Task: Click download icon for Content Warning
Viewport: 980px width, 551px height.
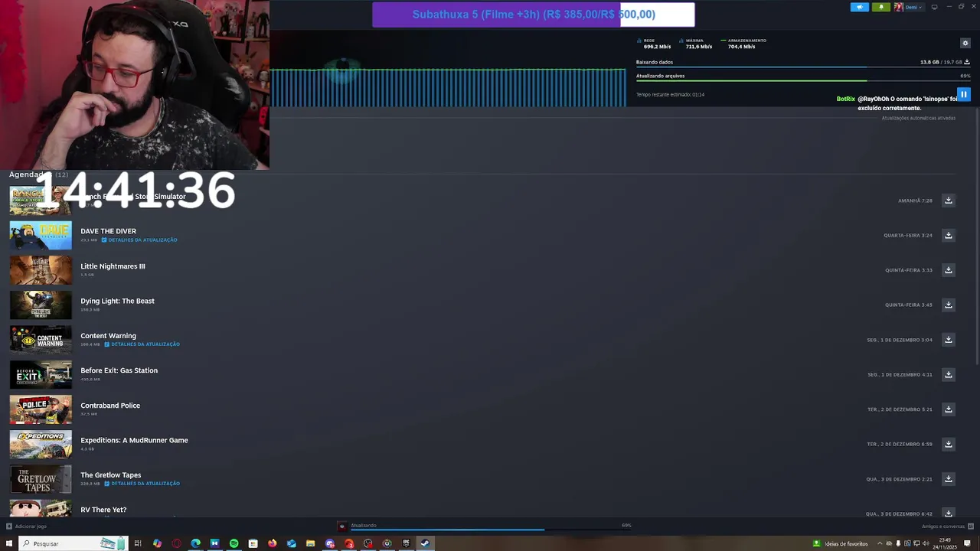Action: [x=948, y=340]
